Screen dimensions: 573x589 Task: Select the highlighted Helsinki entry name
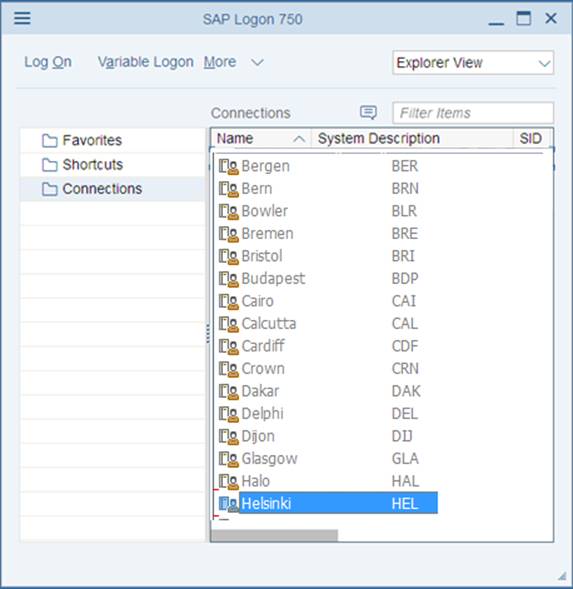266,504
